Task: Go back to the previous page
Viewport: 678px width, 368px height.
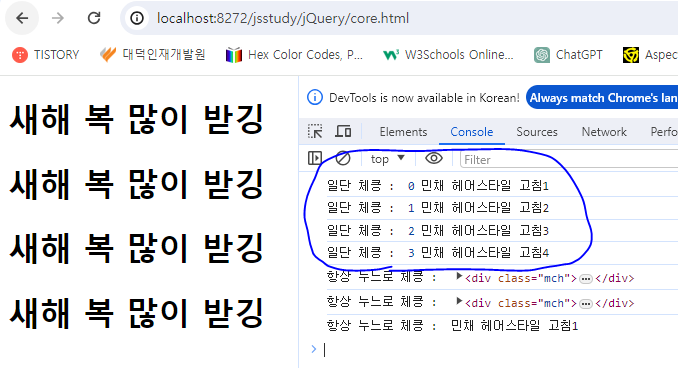Action: (x=22, y=18)
